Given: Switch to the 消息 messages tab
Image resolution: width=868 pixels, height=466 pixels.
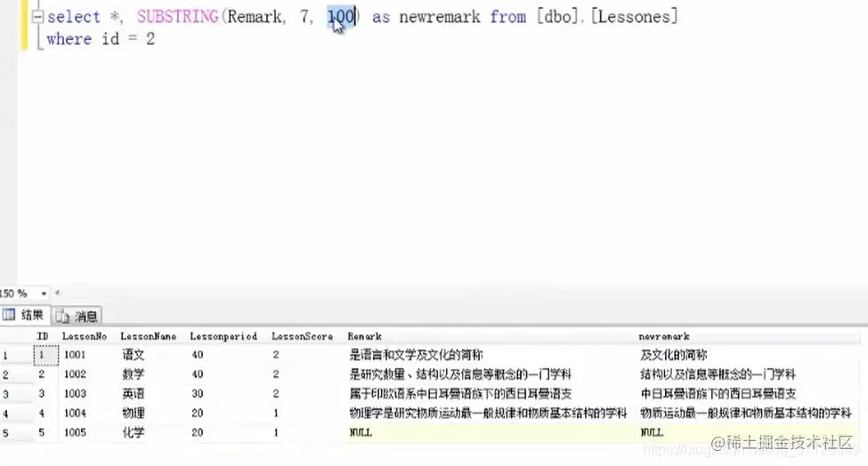Looking at the screenshot, I should (x=77, y=316).
